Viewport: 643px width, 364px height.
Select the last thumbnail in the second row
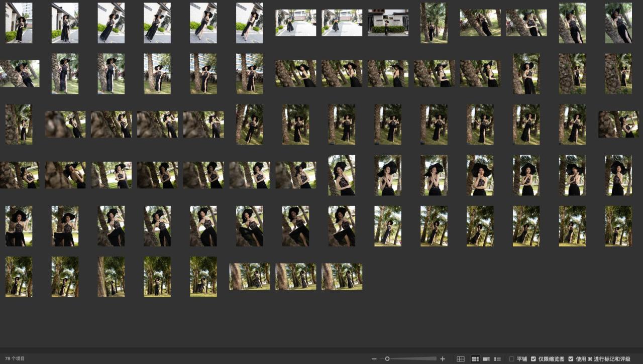coord(618,74)
